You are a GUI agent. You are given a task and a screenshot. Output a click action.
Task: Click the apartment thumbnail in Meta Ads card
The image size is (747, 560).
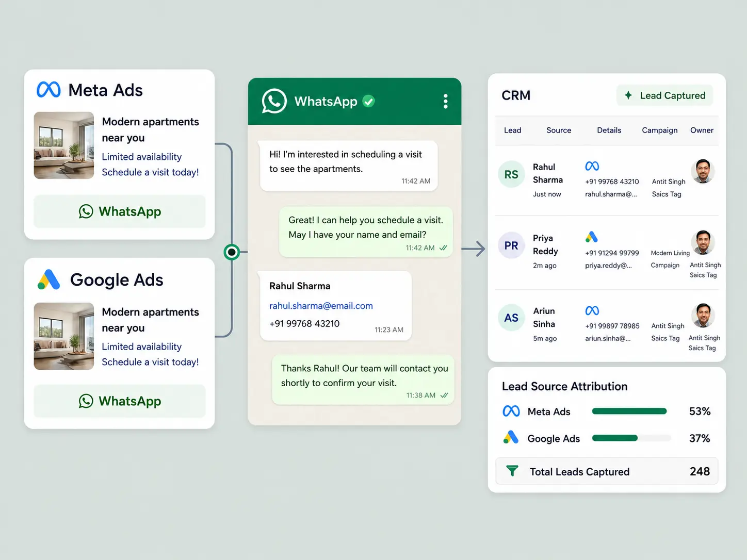[64, 145]
